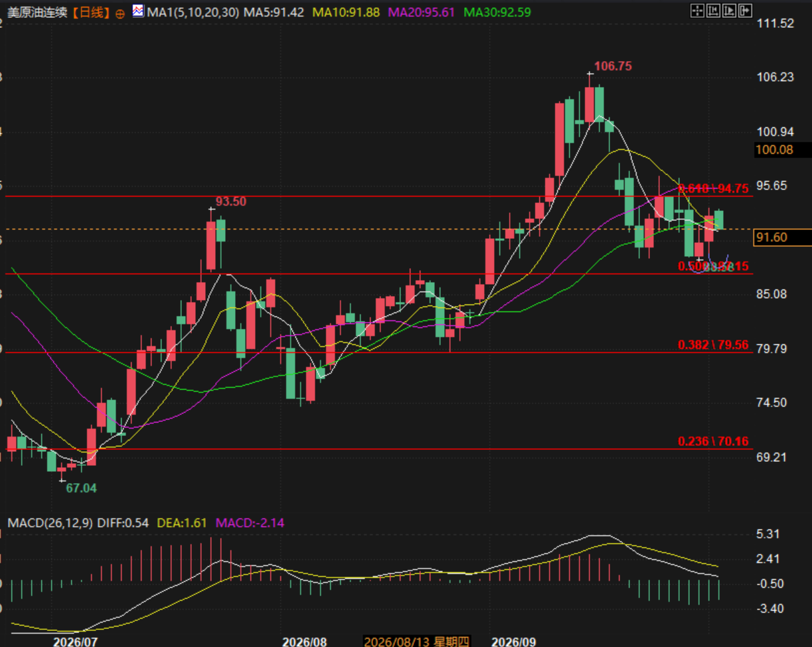812x647 pixels.
Task: Click the 美原油连续 instrument name
Action: point(37,12)
